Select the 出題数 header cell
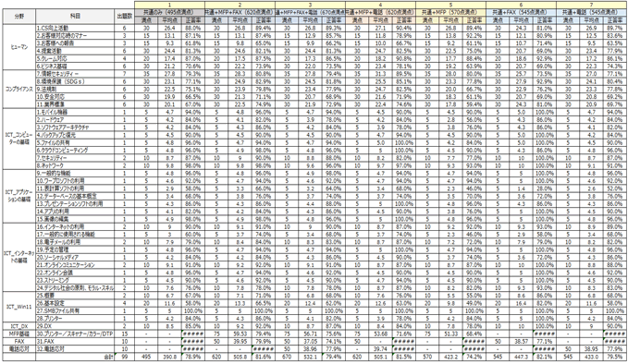Screen dimensions: 628x364 pyautogui.click(x=124, y=17)
